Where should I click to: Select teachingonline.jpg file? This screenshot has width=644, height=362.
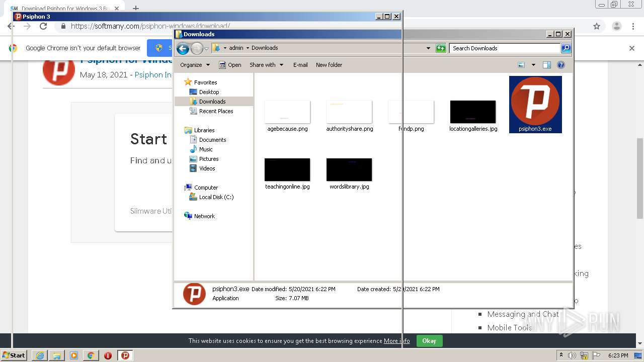[x=287, y=174]
